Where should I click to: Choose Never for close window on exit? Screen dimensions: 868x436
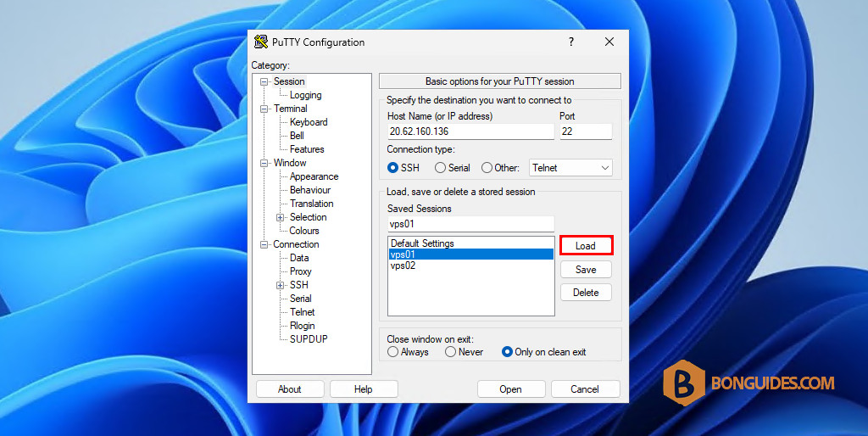tap(451, 352)
